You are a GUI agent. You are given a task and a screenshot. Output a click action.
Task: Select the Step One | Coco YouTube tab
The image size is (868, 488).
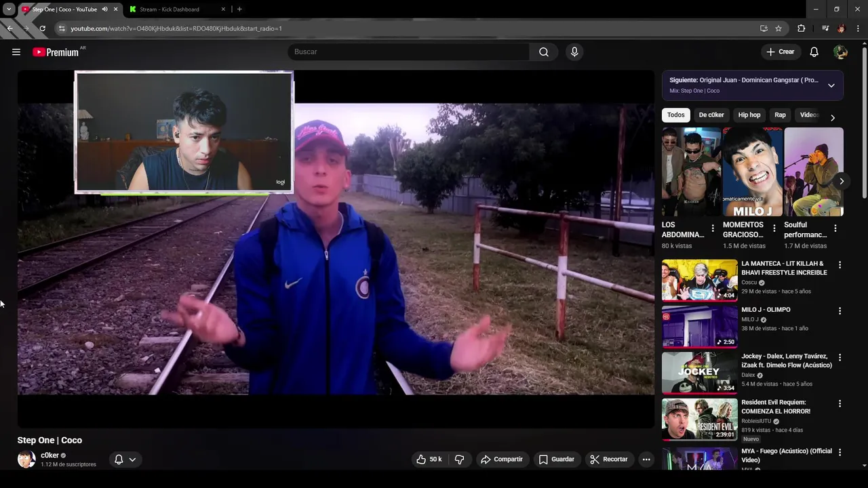pos(64,9)
